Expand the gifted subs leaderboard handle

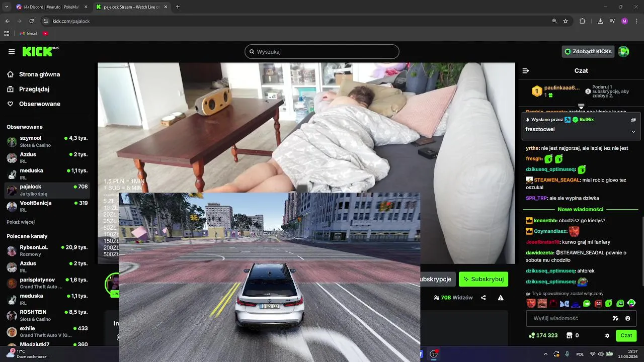click(x=581, y=106)
